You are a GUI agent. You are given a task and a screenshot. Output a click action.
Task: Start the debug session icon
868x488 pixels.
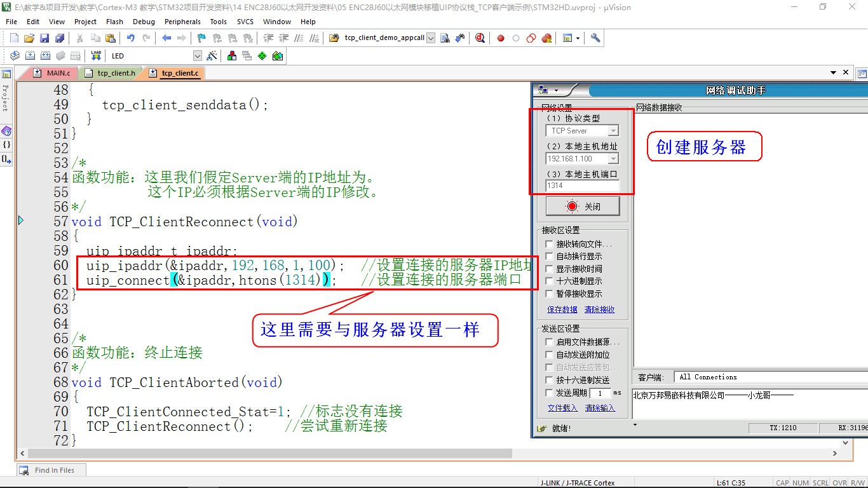[480, 38]
